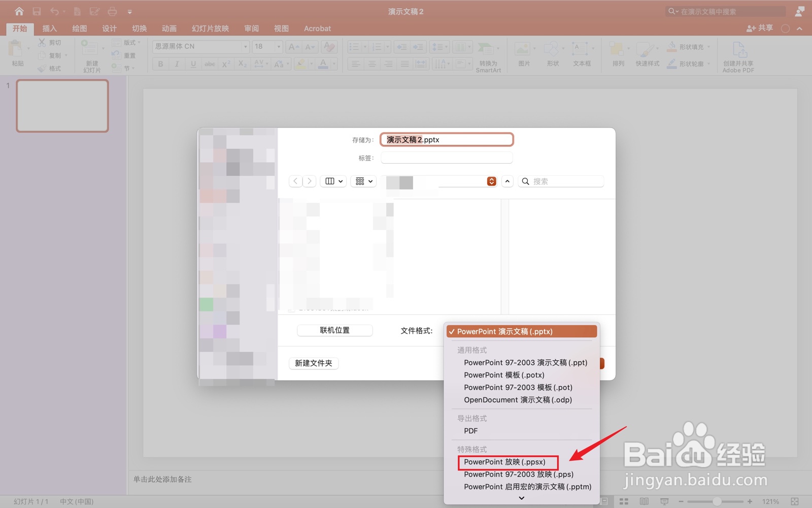Click the Strikethrough abc icon
Viewport: 812px width, 508px height.
click(210, 64)
